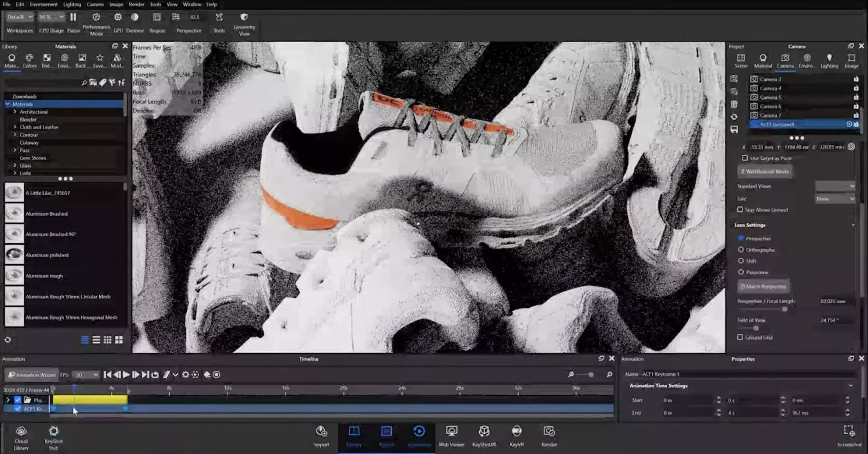Enable Stay Above Ground checkbox
The width and height of the screenshot is (868, 454).
pos(740,210)
